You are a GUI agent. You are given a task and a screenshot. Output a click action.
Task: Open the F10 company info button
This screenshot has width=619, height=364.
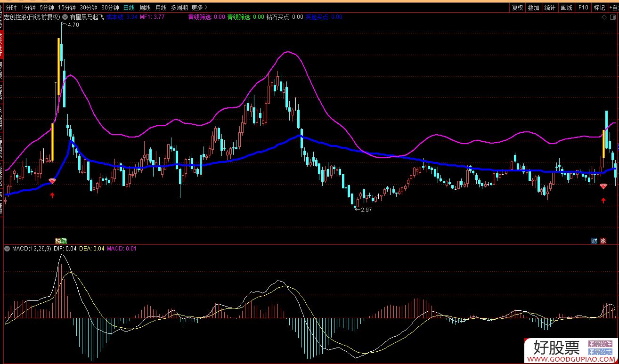pyautogui.click(x=583, y=8)
